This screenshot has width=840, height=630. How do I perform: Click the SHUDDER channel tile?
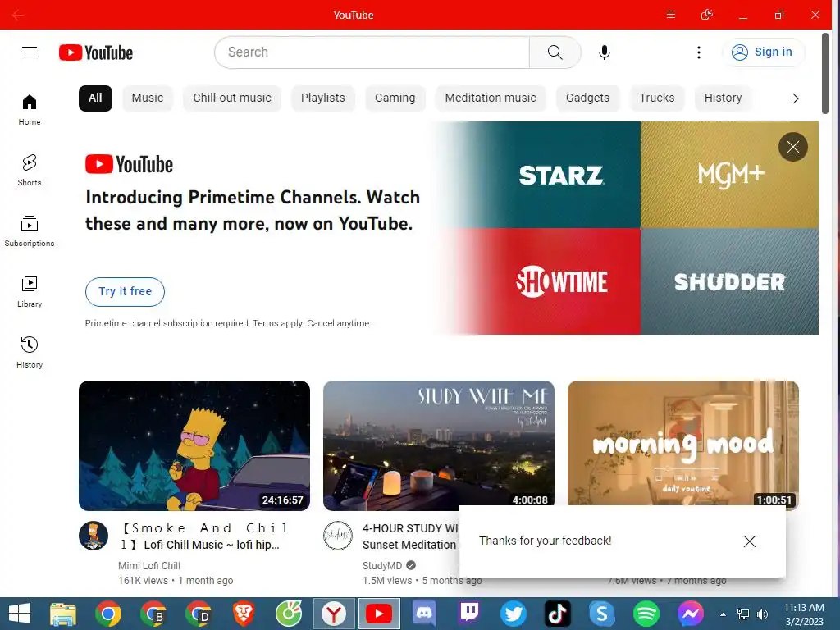729,281
